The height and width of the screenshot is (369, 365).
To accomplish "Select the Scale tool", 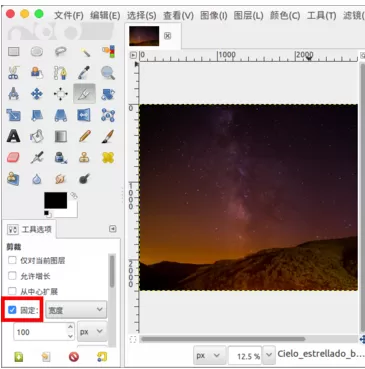I will 14,115.
